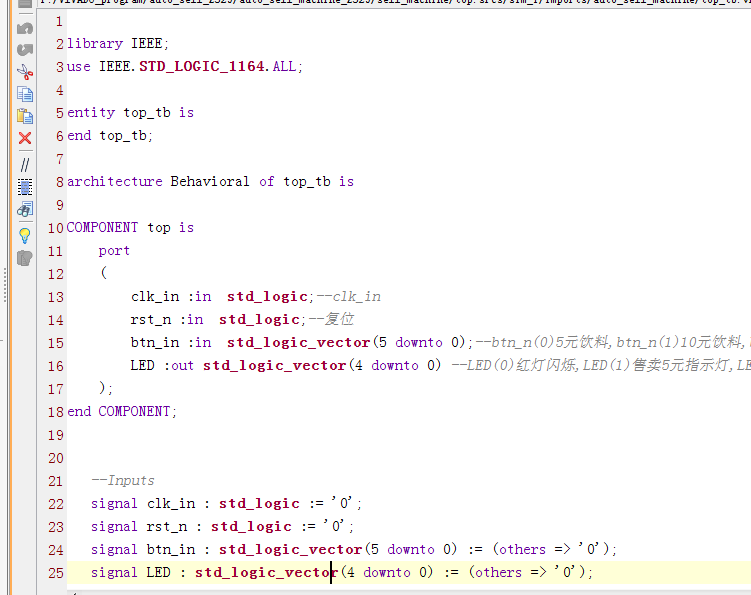Click the 'LED :out' port declaration on line 16
The width and height of the screenshot is (751, 595).
pyautogui.click(x=162, y=366)
